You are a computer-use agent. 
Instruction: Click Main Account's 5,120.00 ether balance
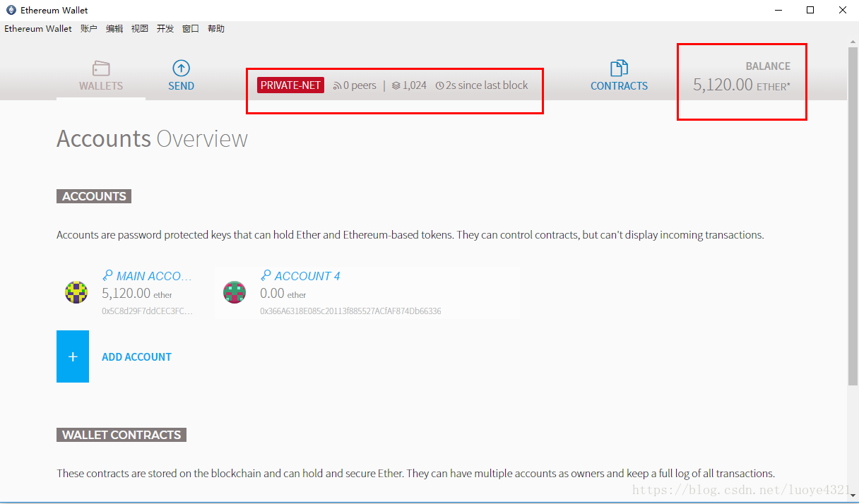click(x=137, y=293)
